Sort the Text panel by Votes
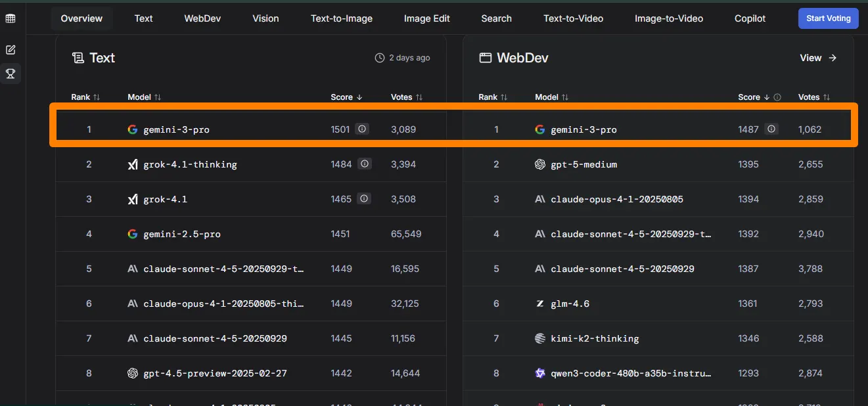This screenshot has height=406, width=868. tap(406, 97)
